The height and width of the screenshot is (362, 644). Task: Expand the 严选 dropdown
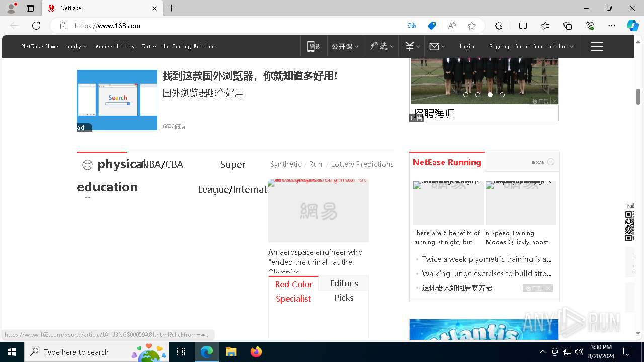click(382, 46)
